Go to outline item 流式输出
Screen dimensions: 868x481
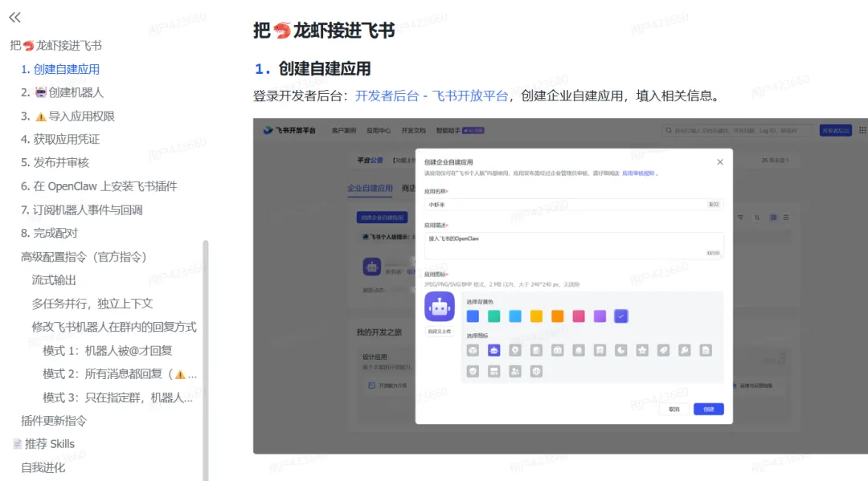pyautogui.click(x=54, y=280)
